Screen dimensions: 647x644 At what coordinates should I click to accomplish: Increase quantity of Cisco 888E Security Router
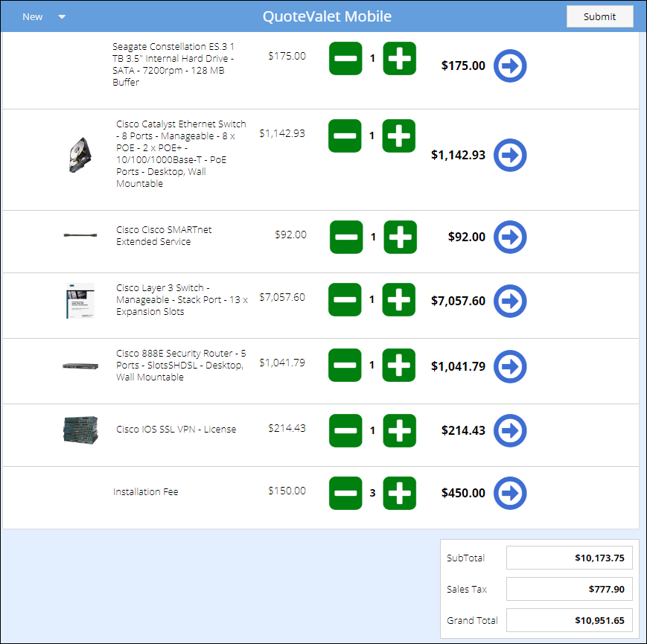tap(400, 366)
